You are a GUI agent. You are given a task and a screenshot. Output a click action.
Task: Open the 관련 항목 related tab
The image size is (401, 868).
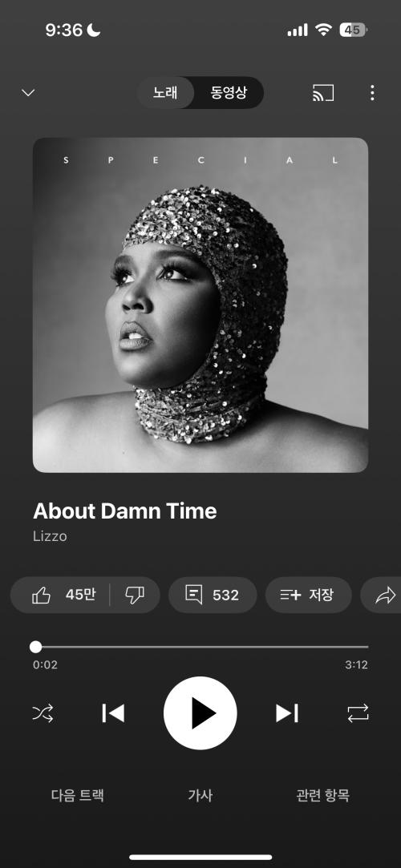click(323, 796)
